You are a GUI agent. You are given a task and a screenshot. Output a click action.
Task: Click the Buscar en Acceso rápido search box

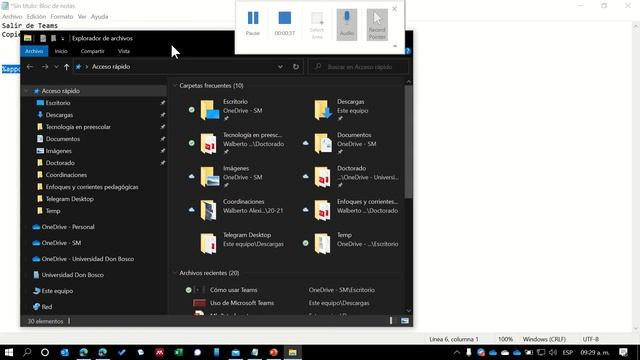point(358,67)
